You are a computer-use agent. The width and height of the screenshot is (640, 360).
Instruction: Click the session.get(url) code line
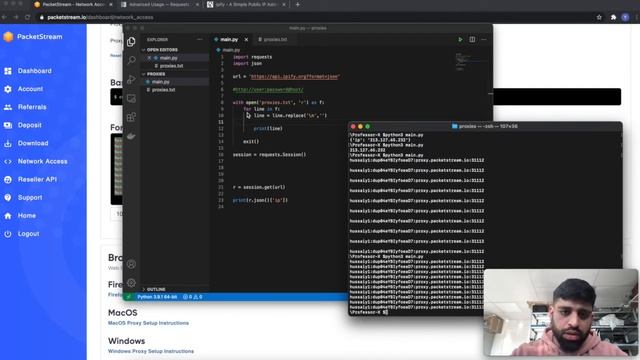[x=259, y=187]
